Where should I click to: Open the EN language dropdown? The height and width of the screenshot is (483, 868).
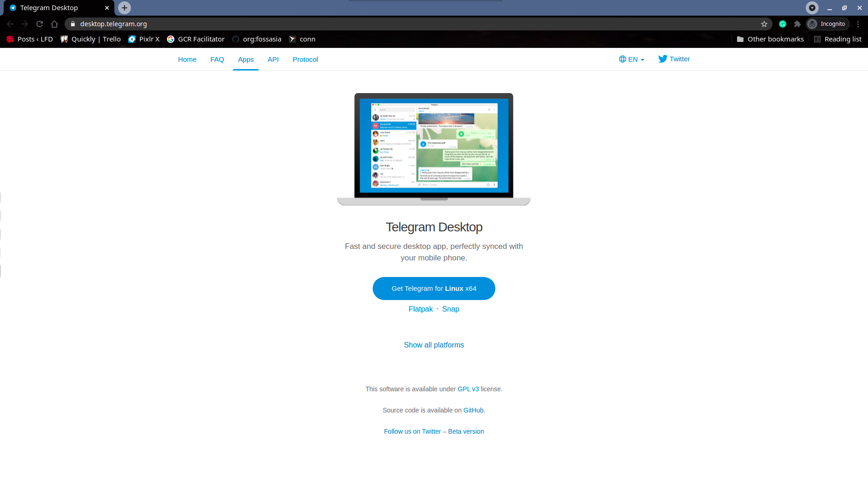631,59
